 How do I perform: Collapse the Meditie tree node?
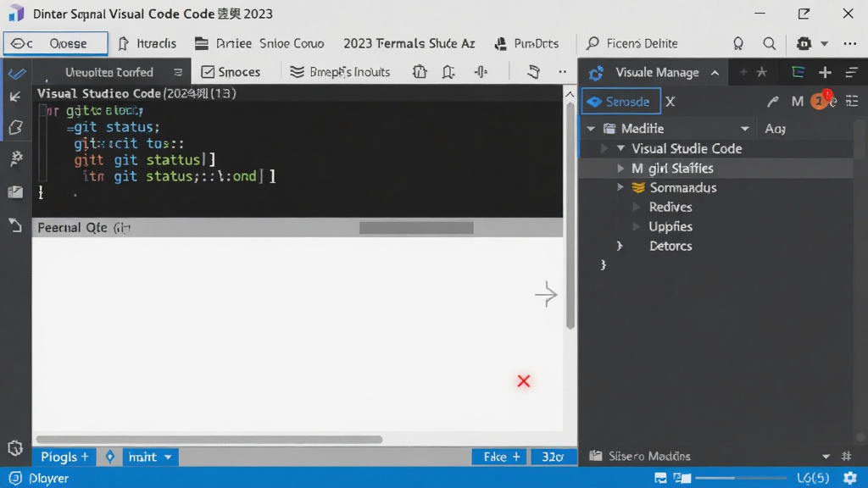point(591,129)
